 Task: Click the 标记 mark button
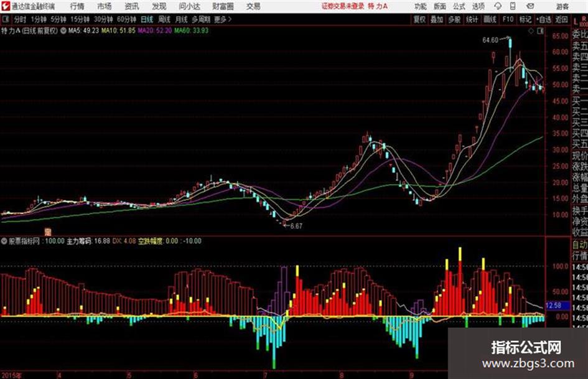click(525, 19)
